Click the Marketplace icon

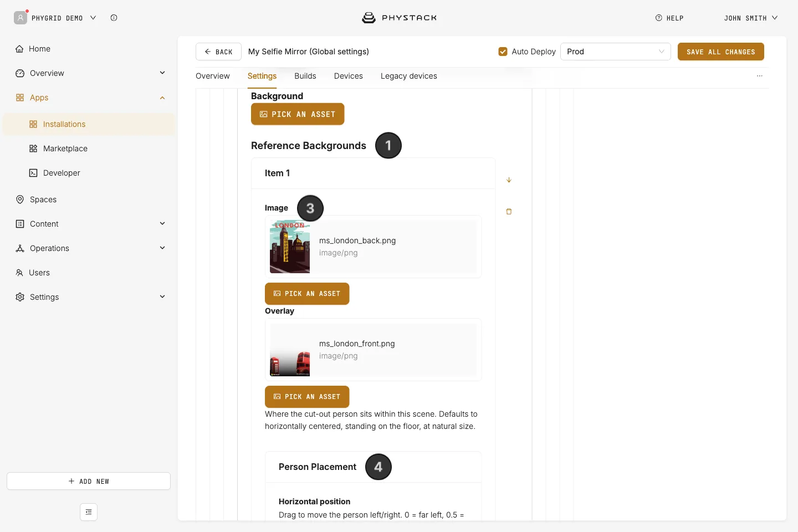click(33, 149)
